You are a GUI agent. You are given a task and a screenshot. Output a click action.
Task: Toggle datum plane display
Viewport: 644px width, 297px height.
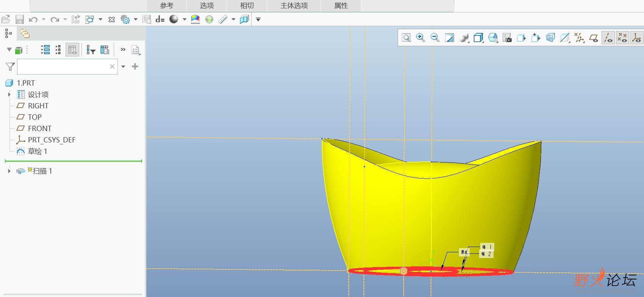click(594, 38)
